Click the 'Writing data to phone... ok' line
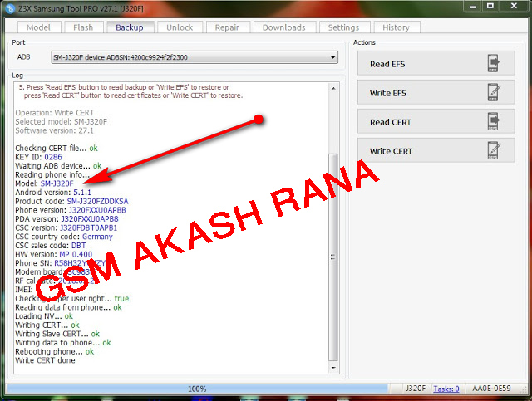This screenshot has height=401, width=532. tap(63, 342)
